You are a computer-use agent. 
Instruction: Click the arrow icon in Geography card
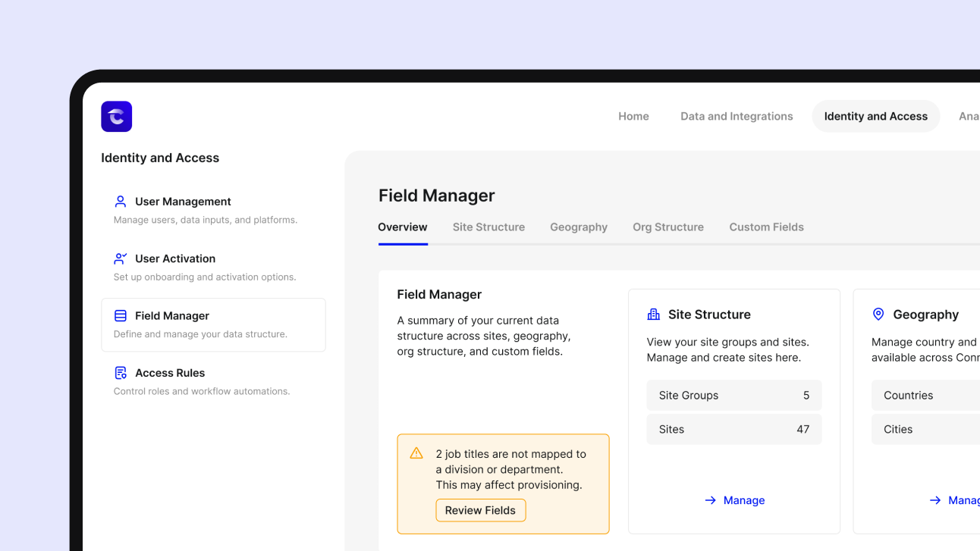click(x=935, y=500)
